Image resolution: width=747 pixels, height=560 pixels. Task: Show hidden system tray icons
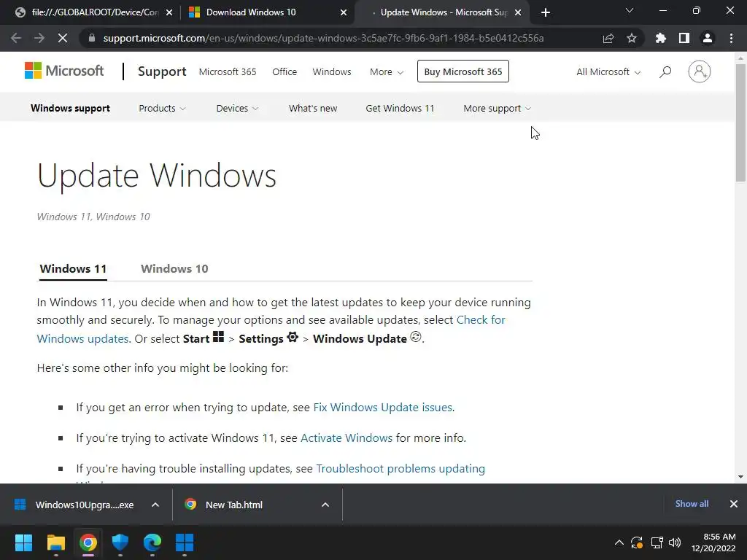click(619, 542)
